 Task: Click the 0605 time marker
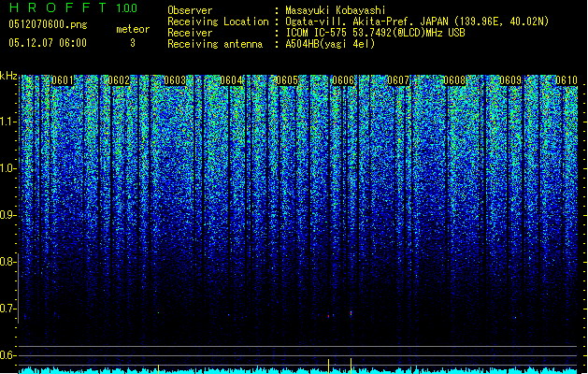coord(287,80)
